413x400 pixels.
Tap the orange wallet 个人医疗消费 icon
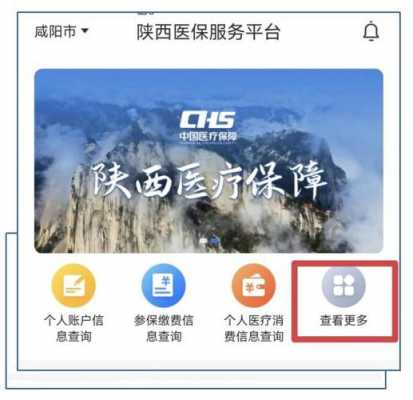[254, 285]
